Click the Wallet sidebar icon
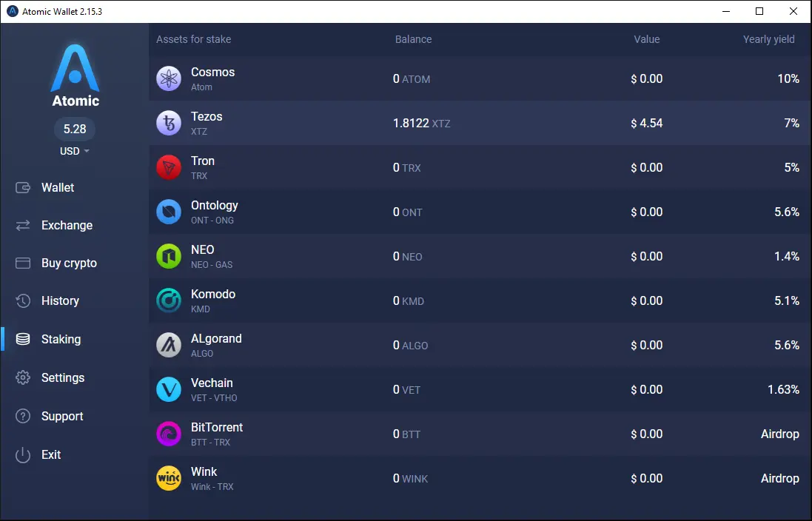The image size is (812, 521). pyautogui.click(x=23, y=187)
